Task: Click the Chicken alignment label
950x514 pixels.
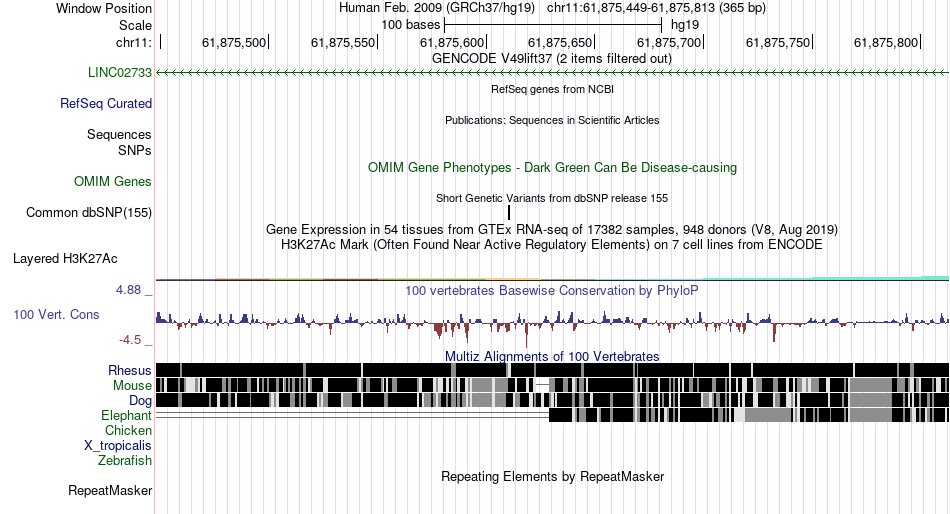Action: click(128, 431)
